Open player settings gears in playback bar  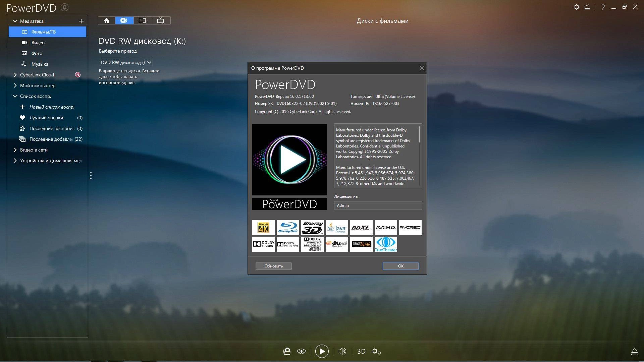376,351
